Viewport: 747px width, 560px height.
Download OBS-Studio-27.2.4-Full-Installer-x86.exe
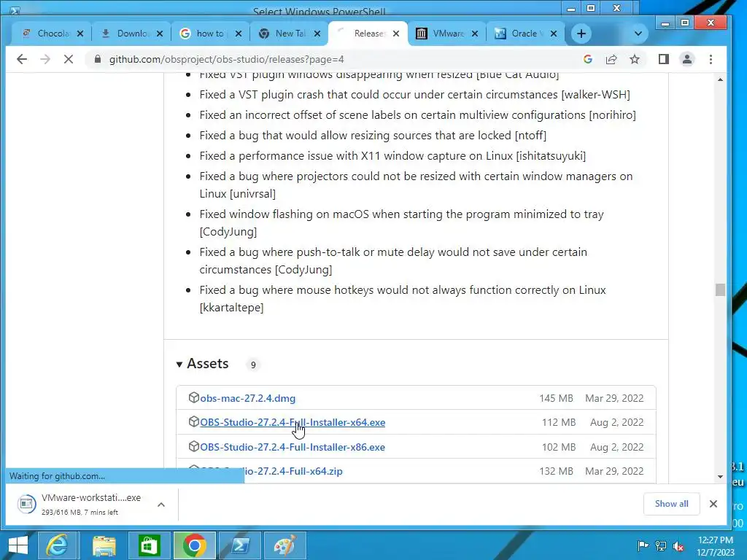click(x=293, y=447)
